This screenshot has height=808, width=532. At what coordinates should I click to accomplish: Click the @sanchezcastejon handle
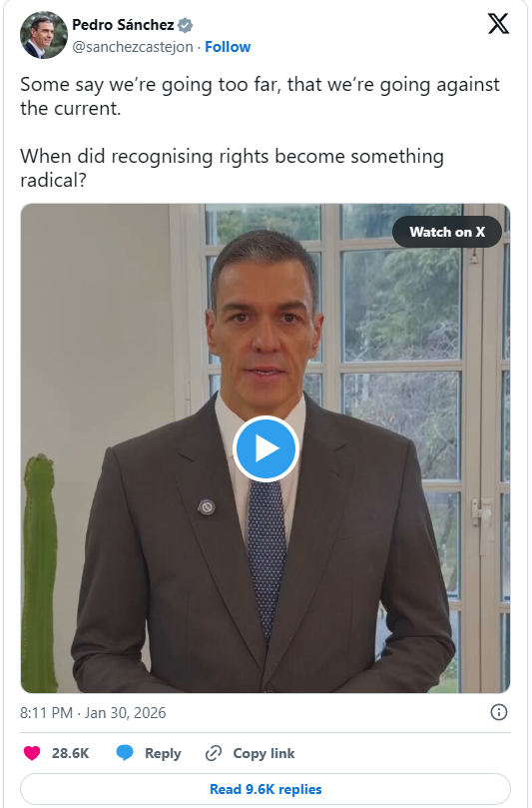[133, 47]
